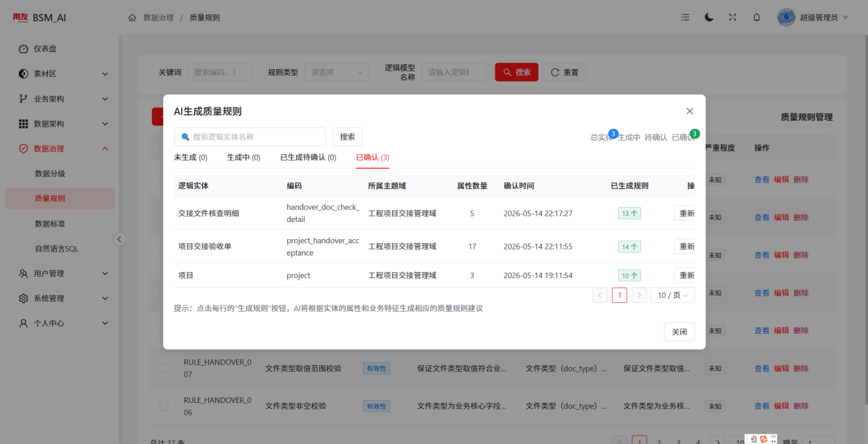Click 编辑 for RULE_HANDOVER_006 row
The width and height of the screenshot is (868, 444).
[781, 406]
